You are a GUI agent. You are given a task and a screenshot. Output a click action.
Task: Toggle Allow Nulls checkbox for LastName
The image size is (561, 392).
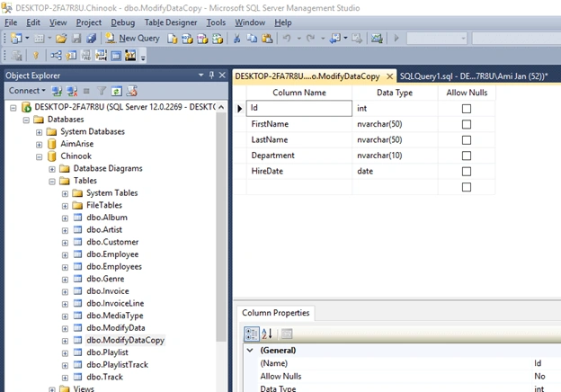click(x=467, y=140)
